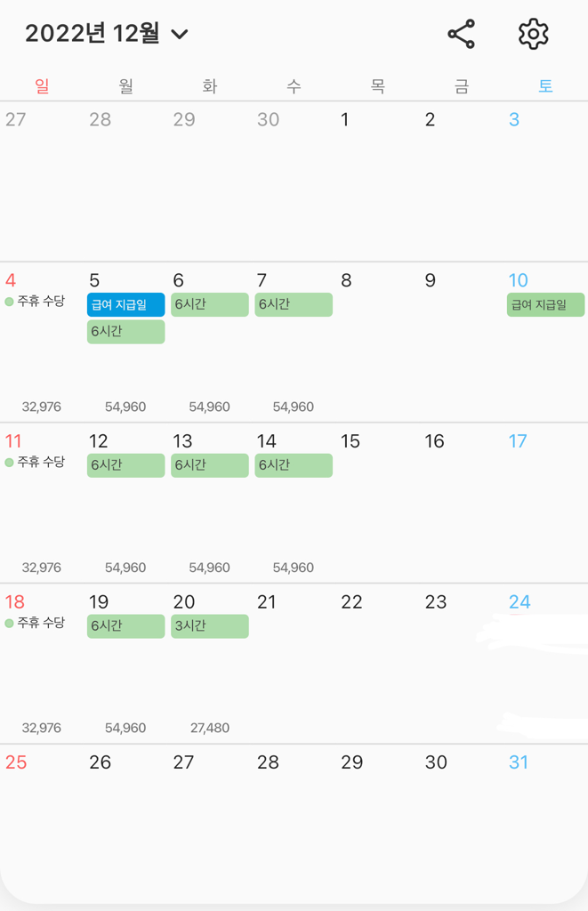The width and height of the screenshot is (588, 911).
Task: Select date 25 on the calendar
Action: pos(16,762)
